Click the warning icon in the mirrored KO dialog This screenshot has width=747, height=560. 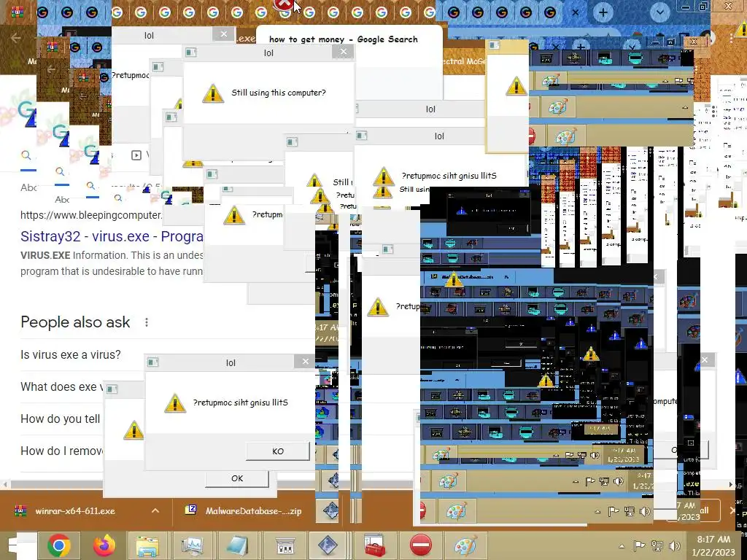[175, 403]
